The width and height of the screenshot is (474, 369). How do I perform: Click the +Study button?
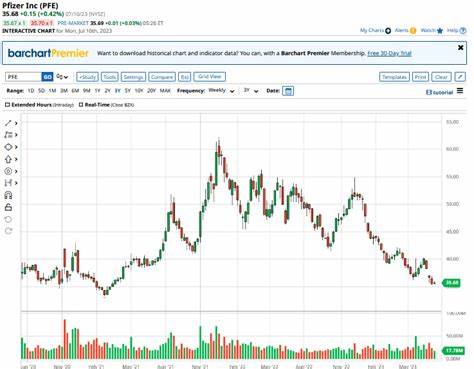pos(87,77)
